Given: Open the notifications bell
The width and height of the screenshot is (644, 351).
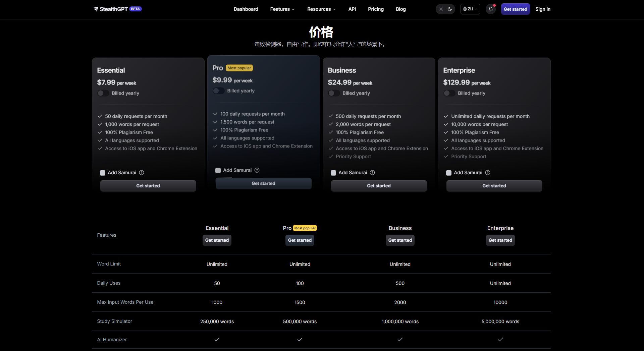Looking at the screenshot, I should pos(490,9).
